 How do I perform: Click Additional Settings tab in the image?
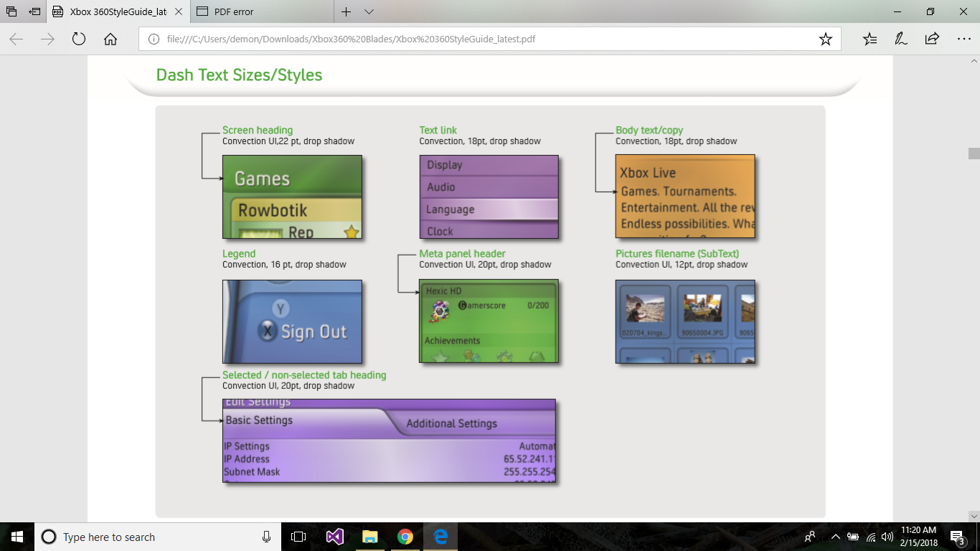point(452,423)
